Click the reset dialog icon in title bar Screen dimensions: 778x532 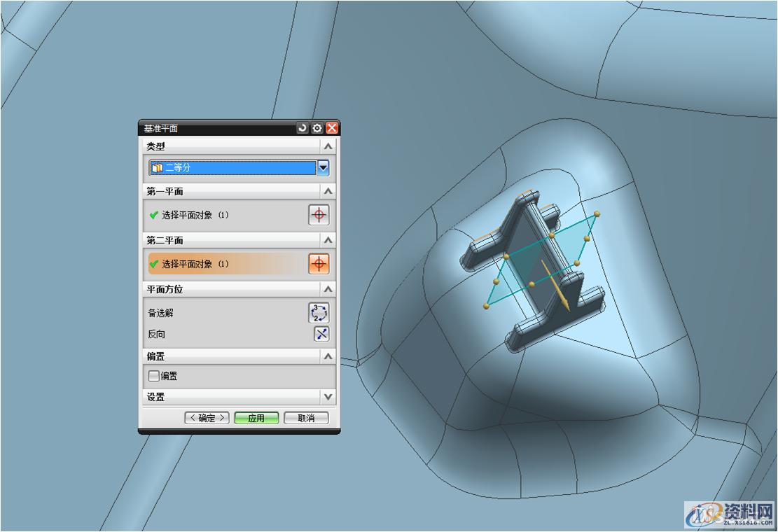303,128
